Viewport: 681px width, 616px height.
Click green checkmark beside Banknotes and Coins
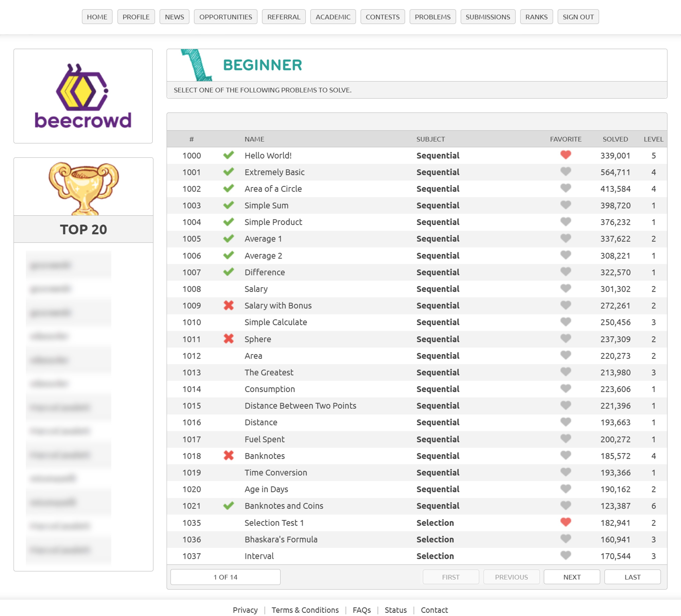coord(228,505)
